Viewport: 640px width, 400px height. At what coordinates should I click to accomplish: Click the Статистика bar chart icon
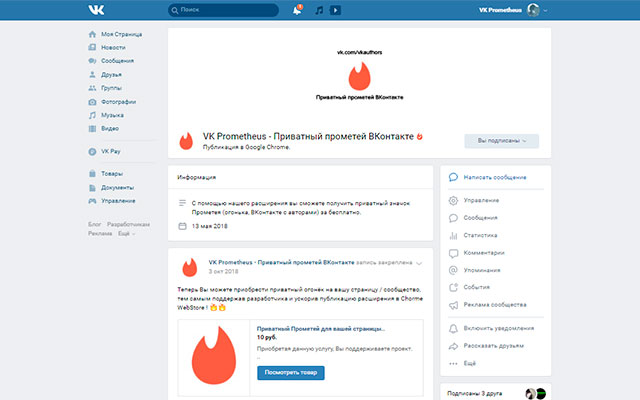[453, 236]
